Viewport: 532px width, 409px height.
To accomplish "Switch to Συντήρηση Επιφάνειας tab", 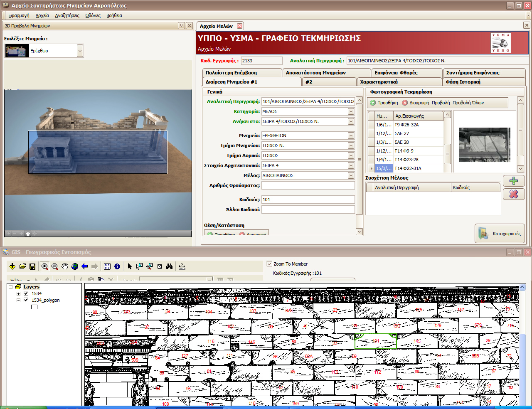I will click(484, 73).
